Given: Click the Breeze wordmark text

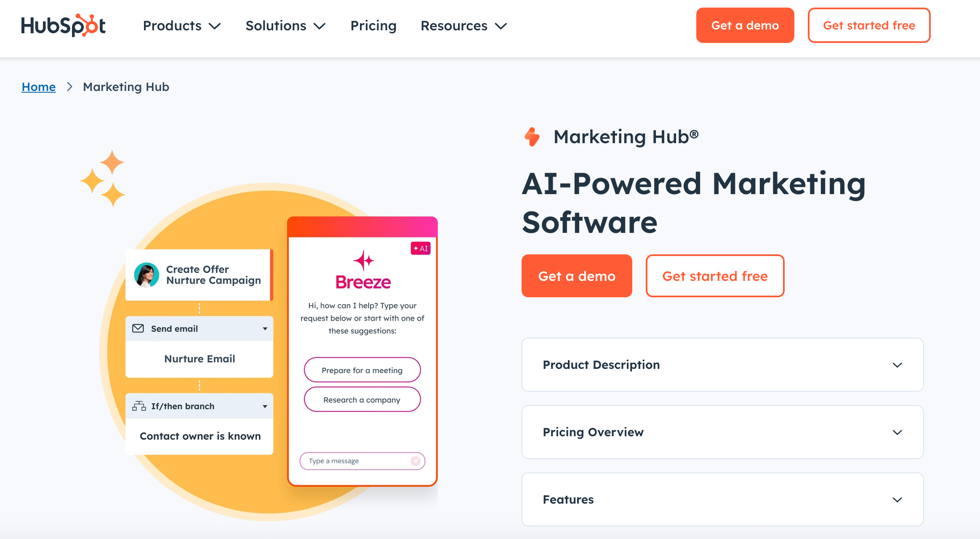Looking at the screenshot, I should coord(363,282).
